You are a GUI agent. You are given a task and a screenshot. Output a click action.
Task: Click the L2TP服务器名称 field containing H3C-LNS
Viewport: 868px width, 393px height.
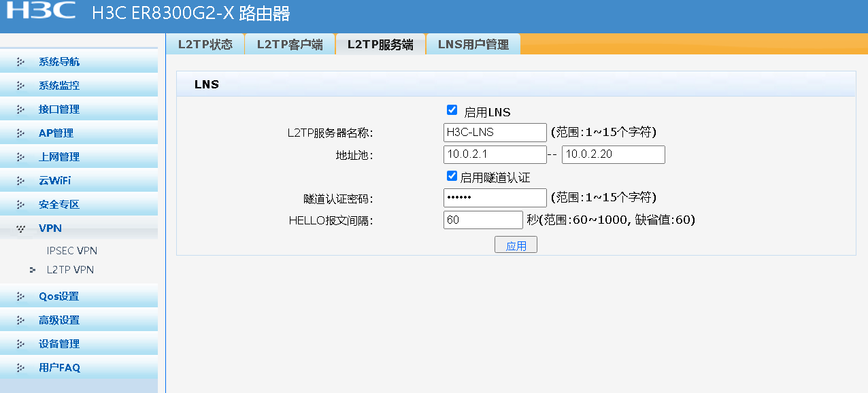(x=495, y=132)
